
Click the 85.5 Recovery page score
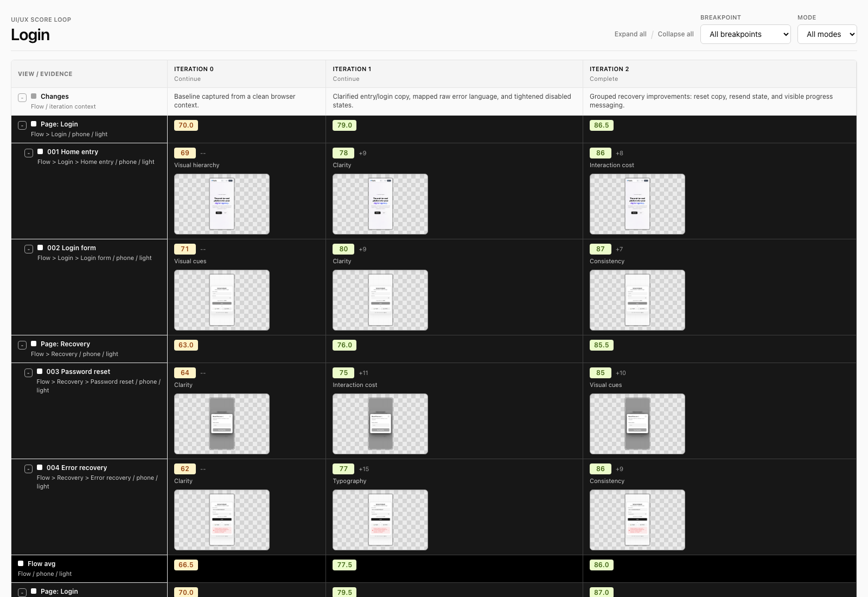tap(602, 345)
